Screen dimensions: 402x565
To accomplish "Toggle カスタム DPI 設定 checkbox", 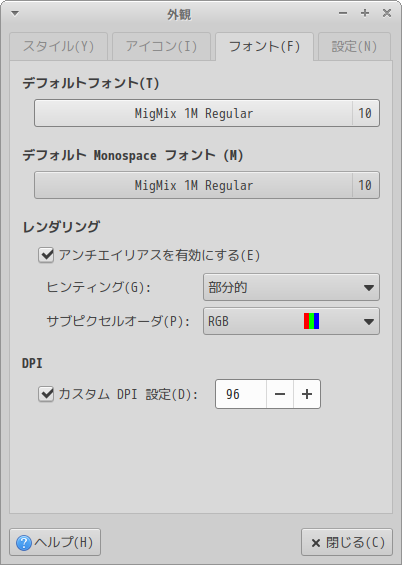I will tap(46, 394).
